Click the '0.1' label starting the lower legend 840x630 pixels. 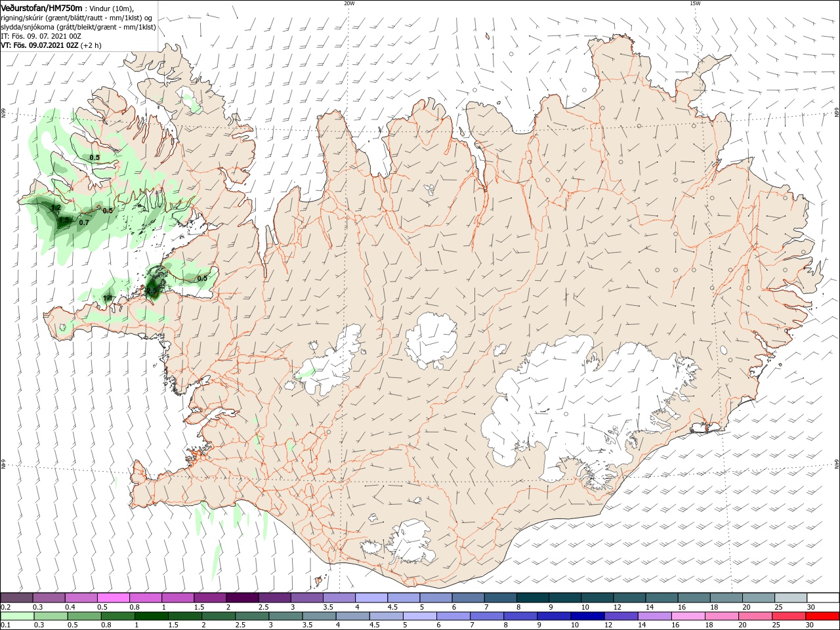[x=5, y=625]
